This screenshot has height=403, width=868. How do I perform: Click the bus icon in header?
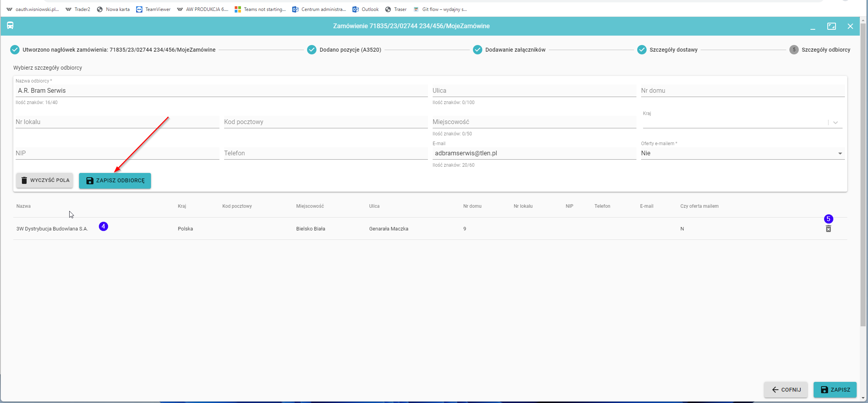pos(10,26)
